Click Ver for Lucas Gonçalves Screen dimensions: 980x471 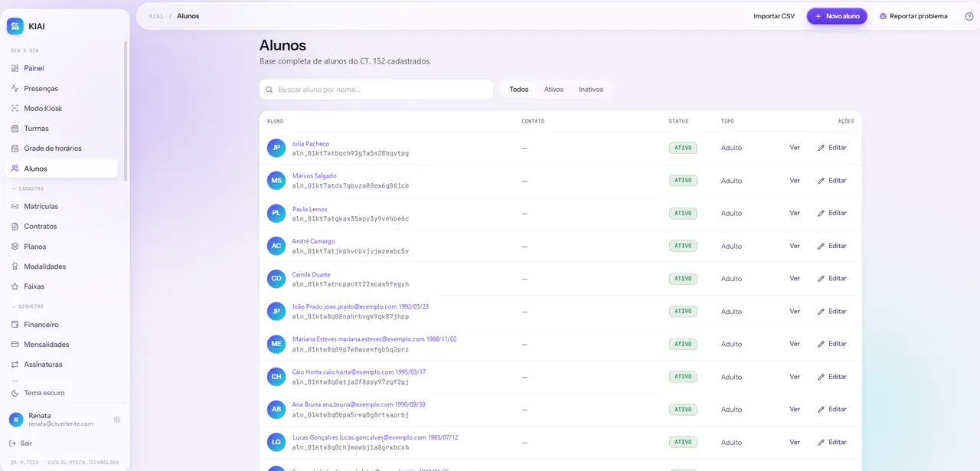(x=795, y=443)
